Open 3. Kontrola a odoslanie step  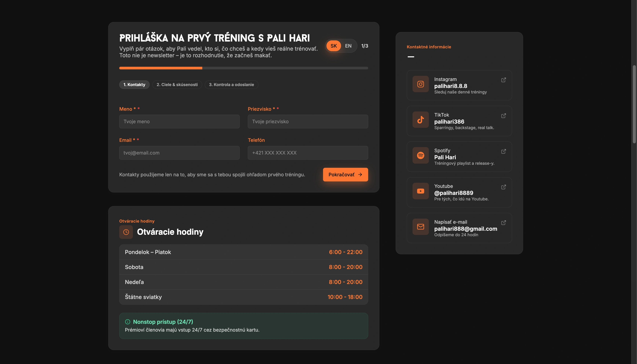pyautogui.click(x=231, y=85)
